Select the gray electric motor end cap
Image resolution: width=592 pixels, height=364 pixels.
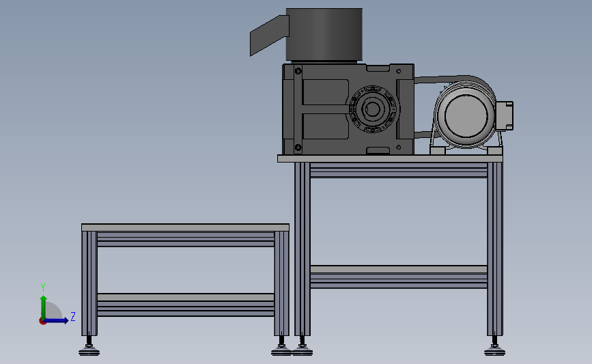point(466,115)
